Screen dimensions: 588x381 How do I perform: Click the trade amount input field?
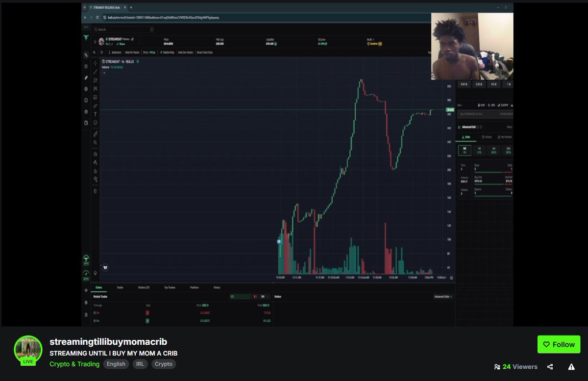pyautogui.click(x=485, y=114)
